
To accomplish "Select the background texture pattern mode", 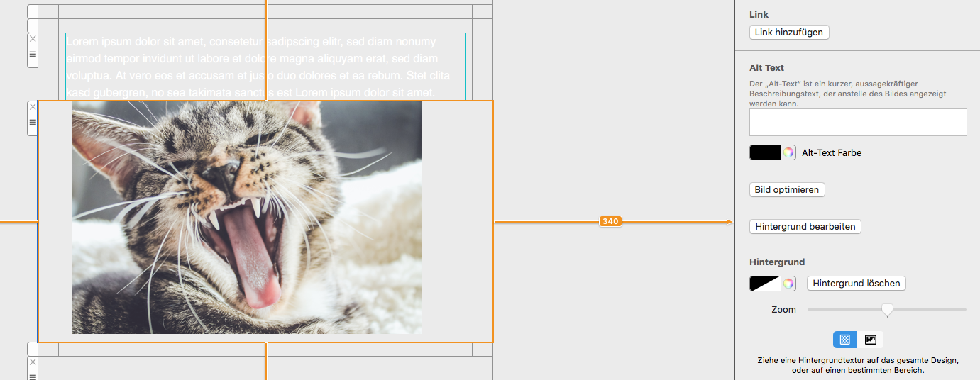I will click(845, 340).
